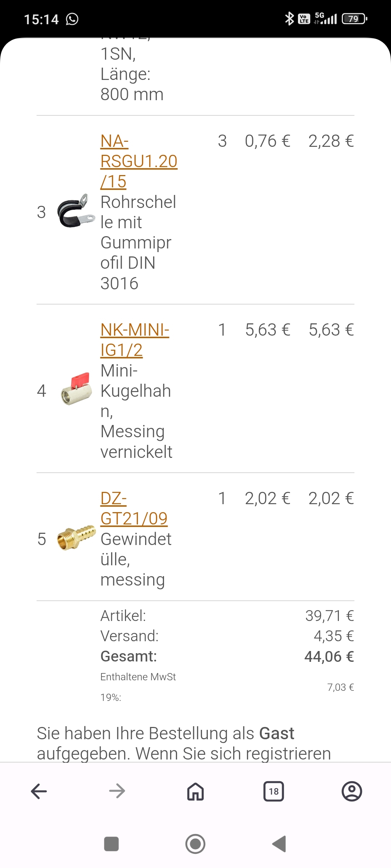Tap the Bluetooth status icon

point(289,19)
